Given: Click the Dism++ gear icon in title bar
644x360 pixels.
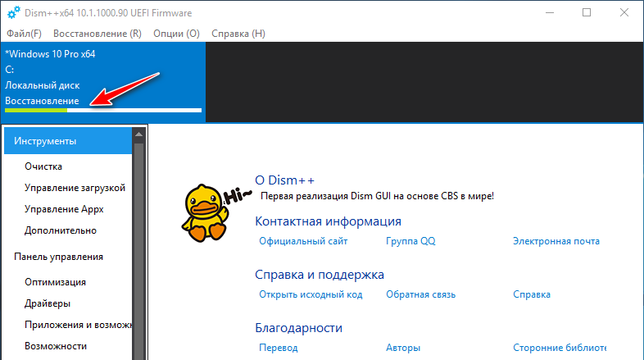Looking at the screenshot, I should 14,13.
